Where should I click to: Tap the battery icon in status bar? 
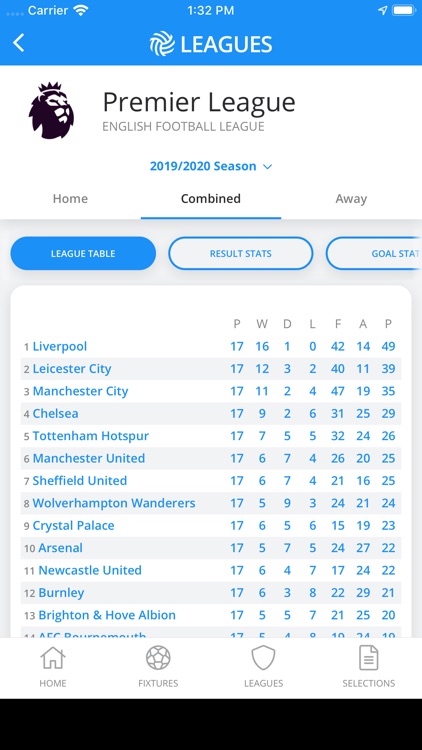click(403, 11)
